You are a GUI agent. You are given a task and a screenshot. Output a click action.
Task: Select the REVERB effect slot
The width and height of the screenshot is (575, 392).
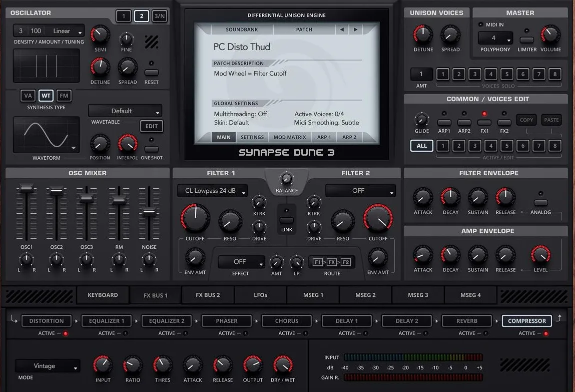pos(466,321)
